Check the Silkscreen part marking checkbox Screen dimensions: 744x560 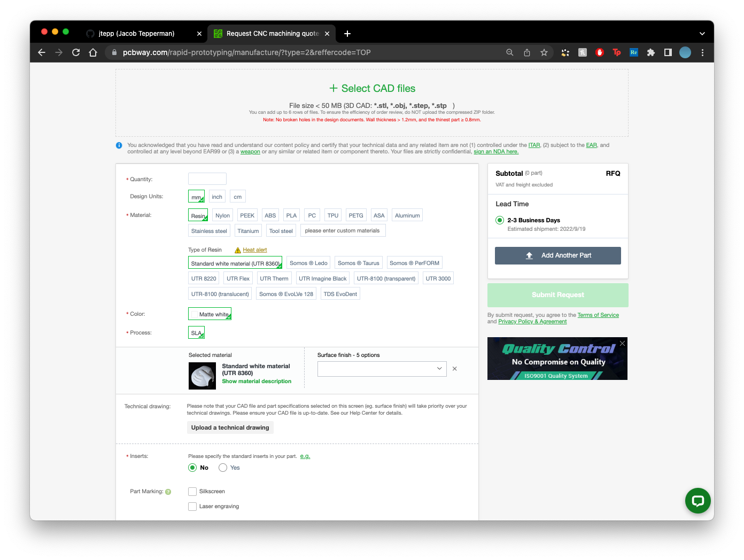pos(192,491)
